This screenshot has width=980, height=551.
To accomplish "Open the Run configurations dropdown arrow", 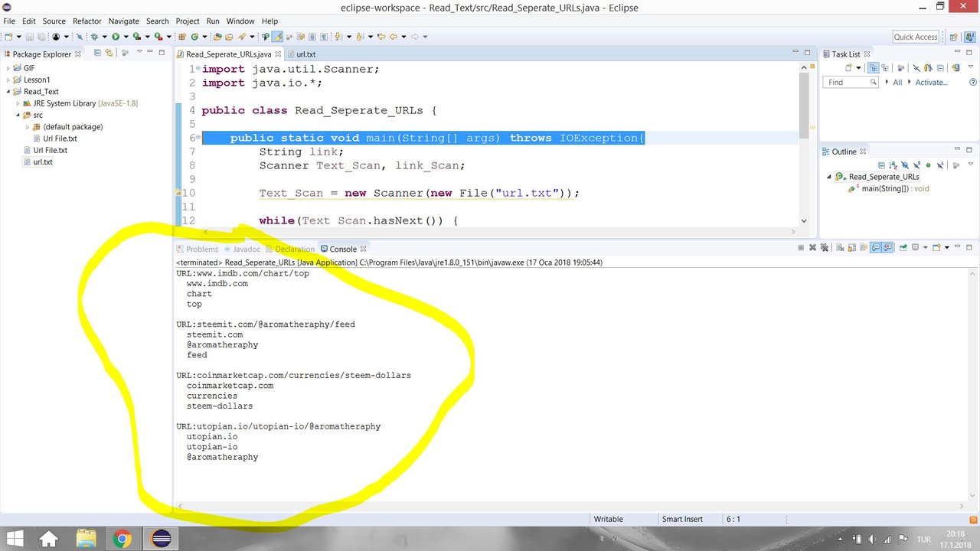I will pyautogui.click(x=125, y=37).
